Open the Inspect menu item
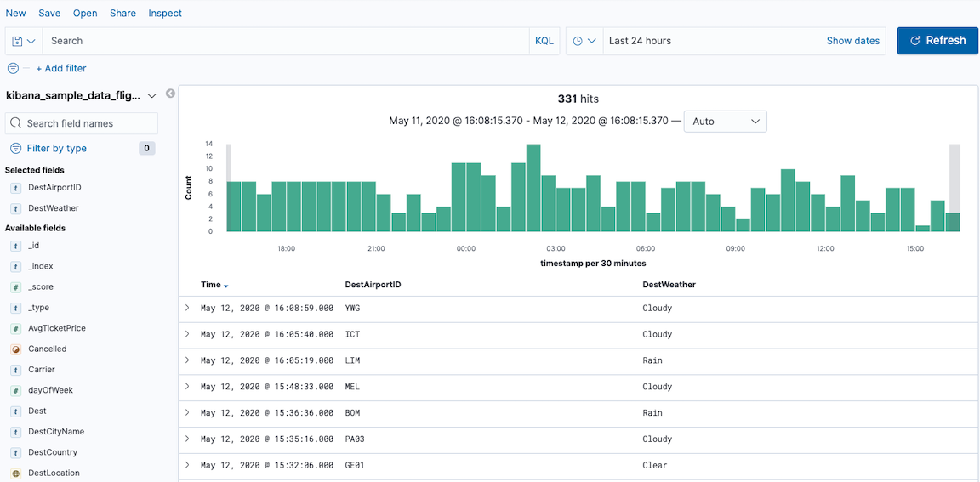980x482 pixels. (165, 14)
